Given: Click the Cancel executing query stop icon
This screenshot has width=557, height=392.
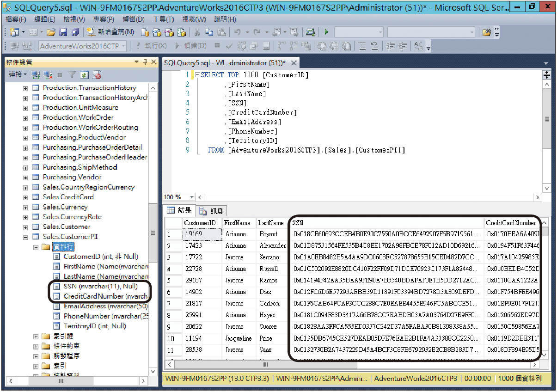Looking at the screenshot, I should click(217, 46).
